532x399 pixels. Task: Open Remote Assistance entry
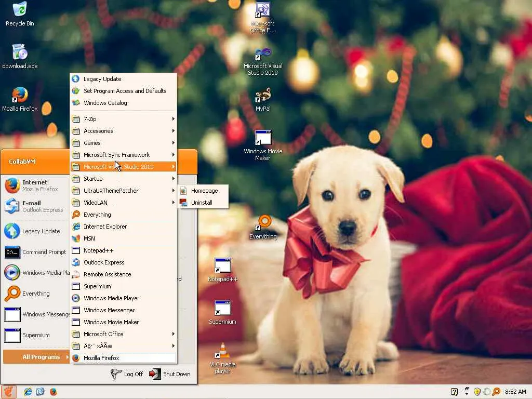coord(124,274)
